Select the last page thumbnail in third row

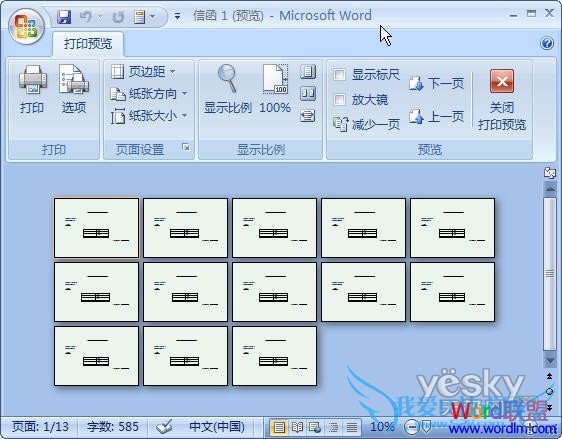(x=275, y=356)
